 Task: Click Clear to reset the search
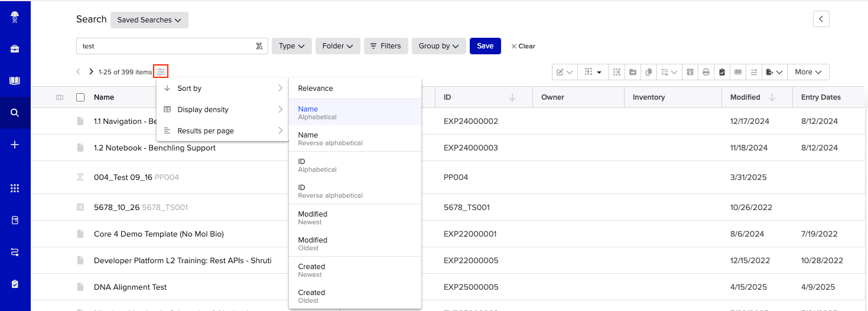click(523, 46)
